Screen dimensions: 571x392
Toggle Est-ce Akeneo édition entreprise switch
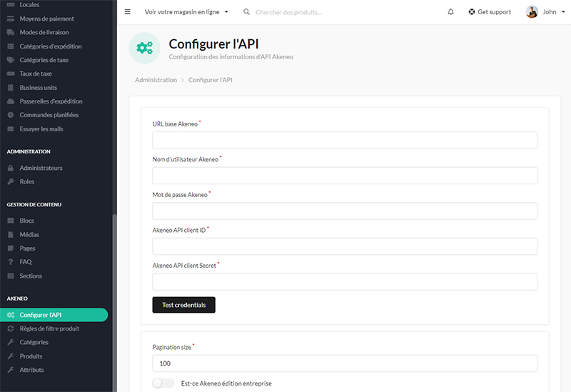point(163,383)
